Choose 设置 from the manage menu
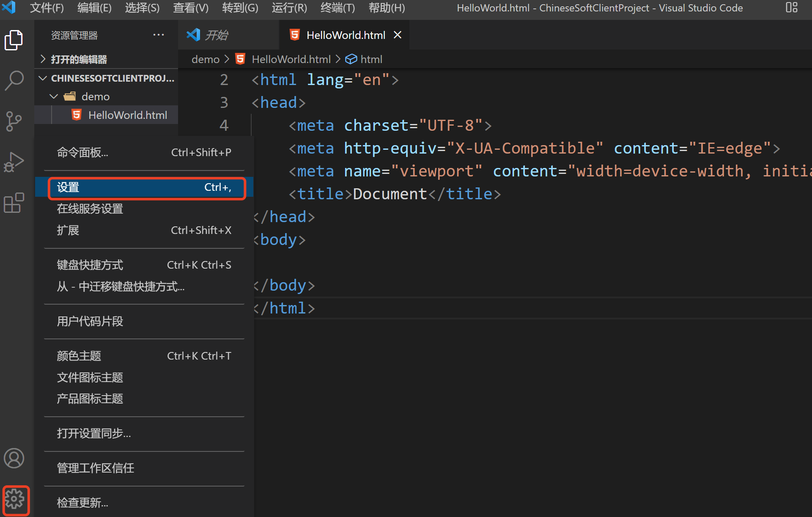Viewport: 812px width, 517px height. click(144, 187)
